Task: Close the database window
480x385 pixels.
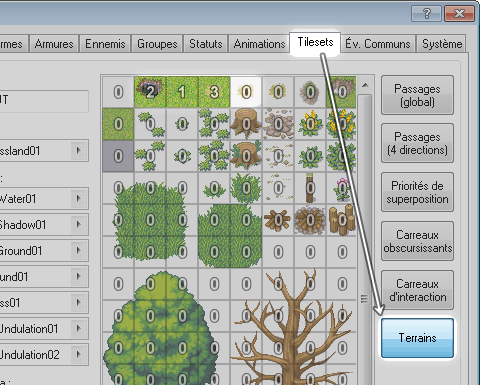Action: 459,14
